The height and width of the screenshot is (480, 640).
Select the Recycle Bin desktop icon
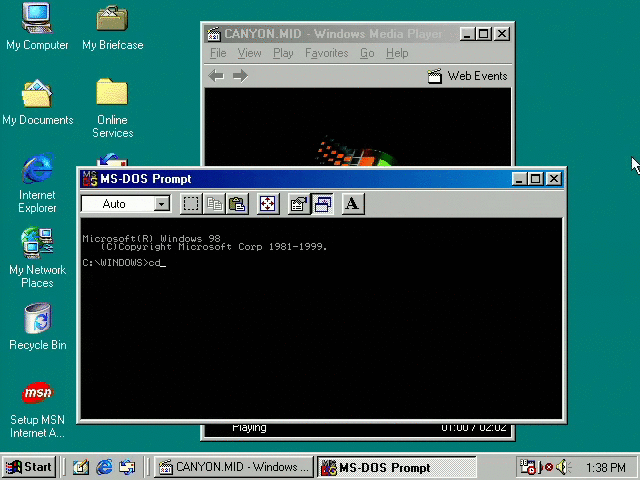pos(37,318)
